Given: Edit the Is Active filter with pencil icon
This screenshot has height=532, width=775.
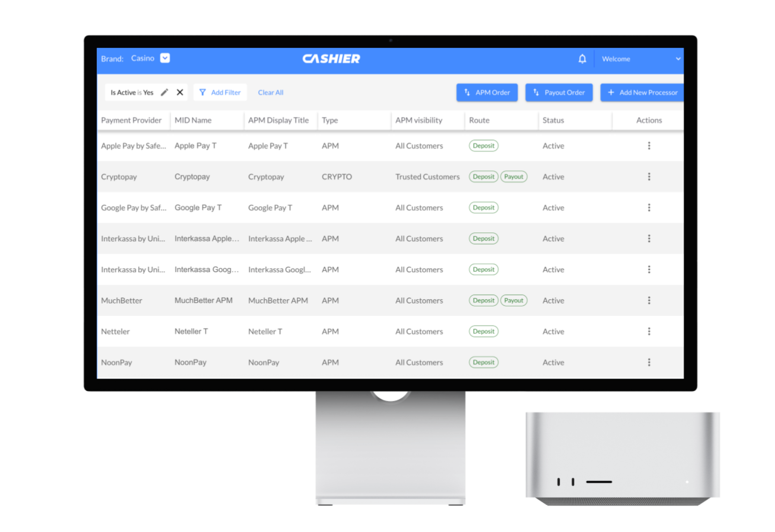Looking at the screenshot, I should [x=164, y=92].
